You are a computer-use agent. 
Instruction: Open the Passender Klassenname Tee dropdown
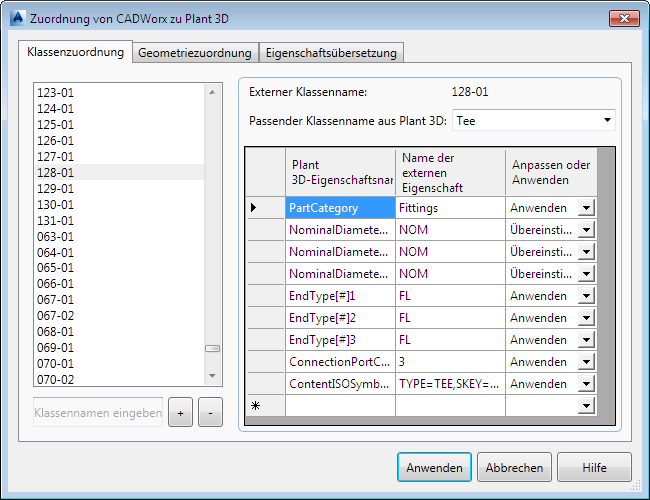click(534, 121)
